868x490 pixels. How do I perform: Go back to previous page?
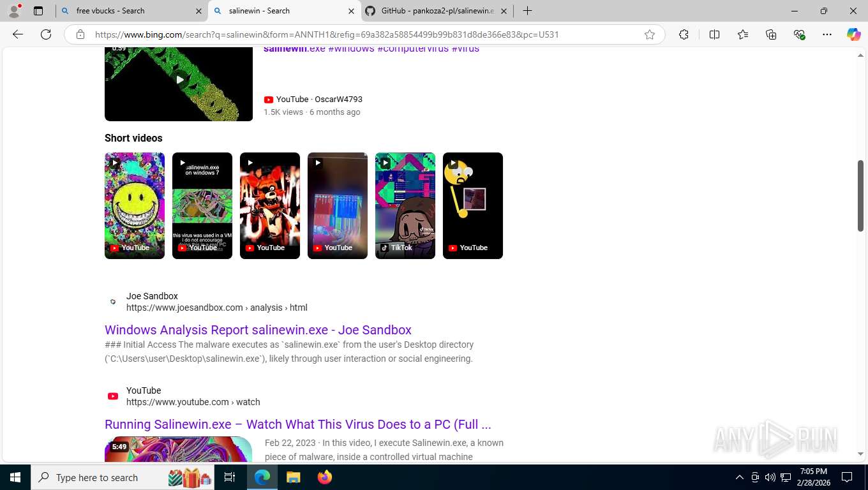(x=18, y=34)
